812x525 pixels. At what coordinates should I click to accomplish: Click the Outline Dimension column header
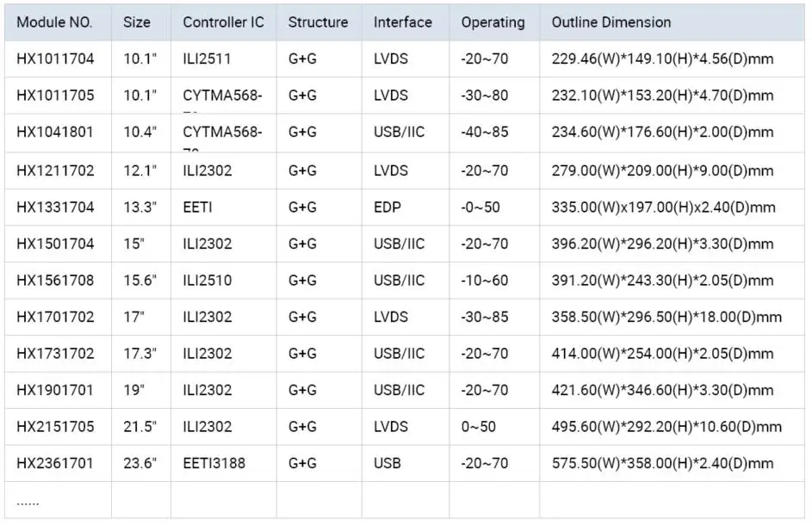pos(611,22)
